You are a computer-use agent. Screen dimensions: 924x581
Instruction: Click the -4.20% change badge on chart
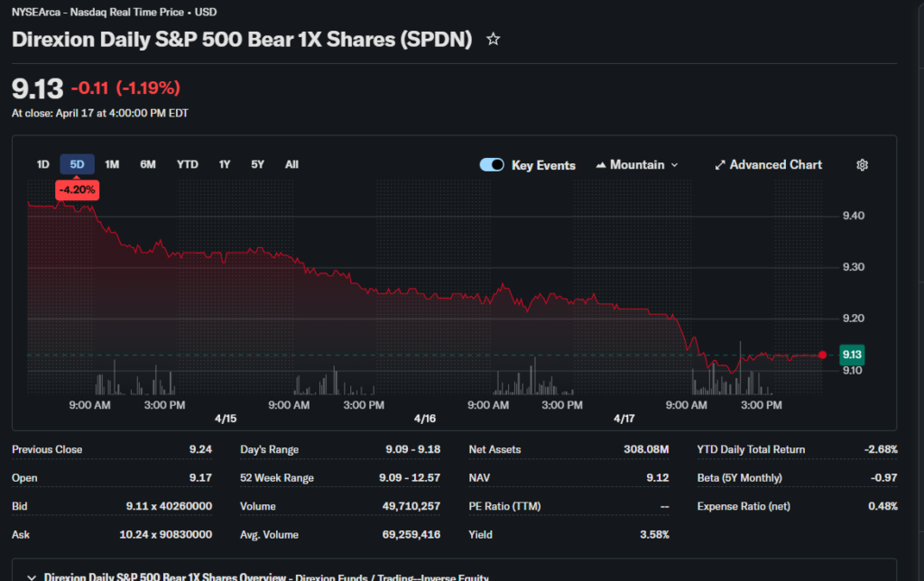click(77, 190)
